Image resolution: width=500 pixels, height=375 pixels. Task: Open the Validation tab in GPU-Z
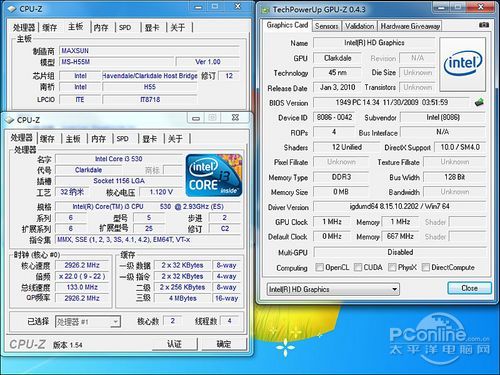coord(359,26)
